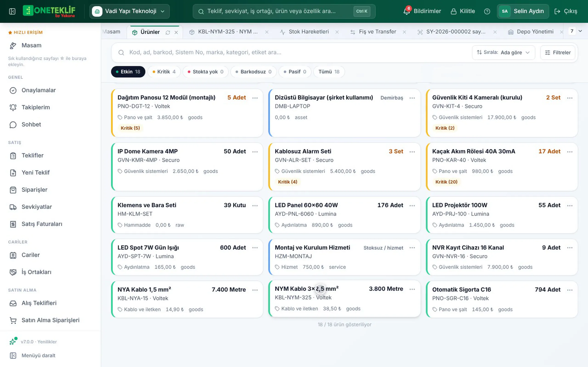Open Satın Alma Siparişleri cart icon
The width and height of the screenshot is (588, 367).
click(13, 320)
